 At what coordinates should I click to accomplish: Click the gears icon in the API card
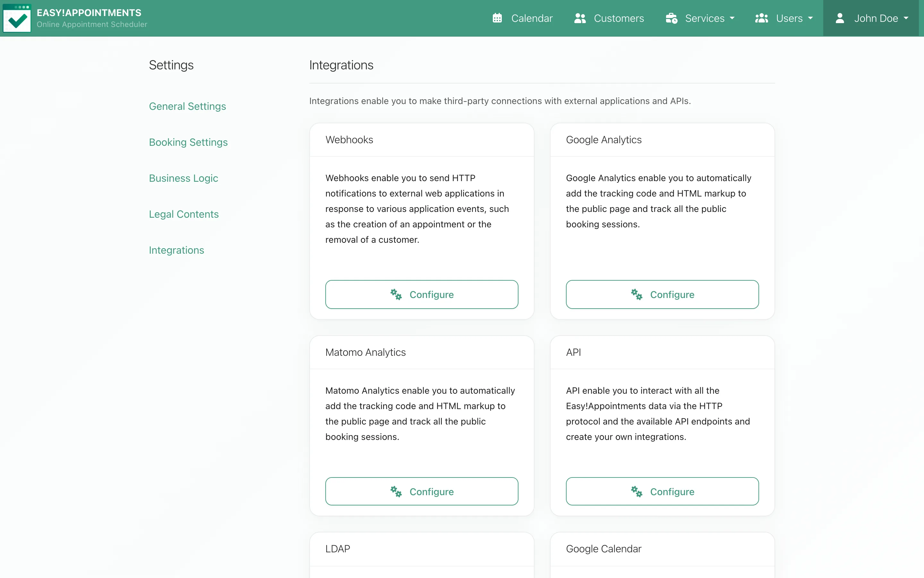[x=637, y=491]
